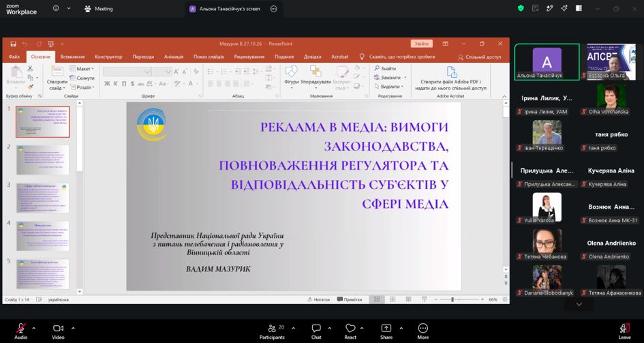Screen dimensions: 644x343
Task: Click the Increase Font Size icon
Action: tap(177, 72)
